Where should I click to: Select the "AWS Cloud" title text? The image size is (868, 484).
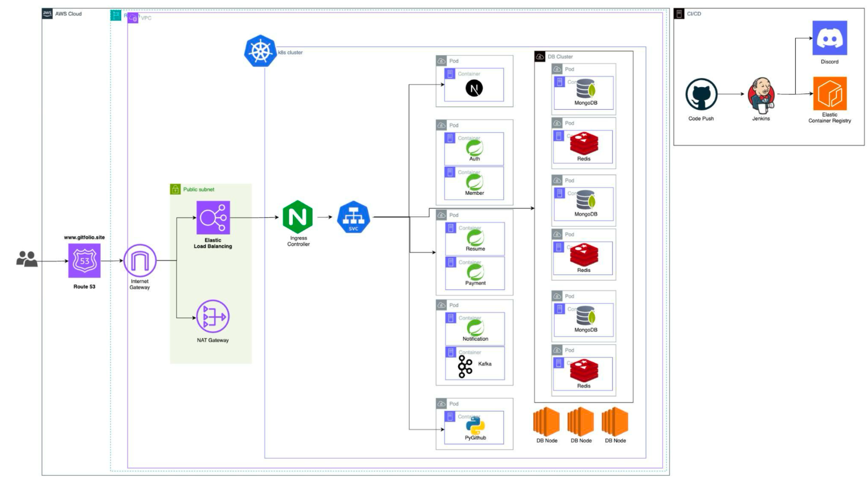69,14
